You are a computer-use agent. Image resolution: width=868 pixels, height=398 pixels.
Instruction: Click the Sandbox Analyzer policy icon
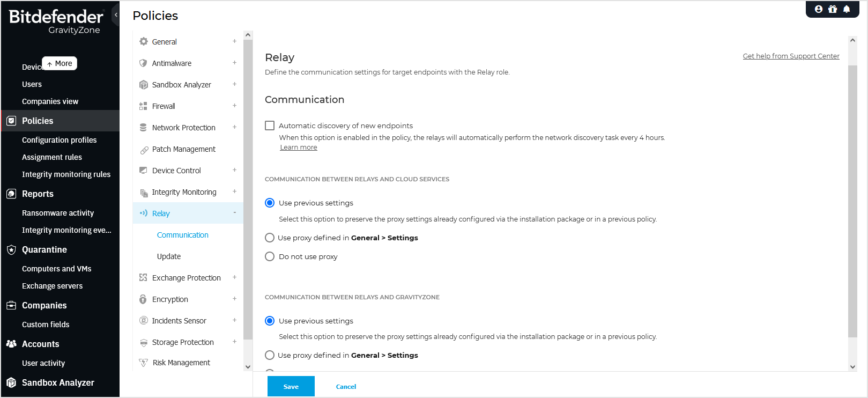pos(143,84)
